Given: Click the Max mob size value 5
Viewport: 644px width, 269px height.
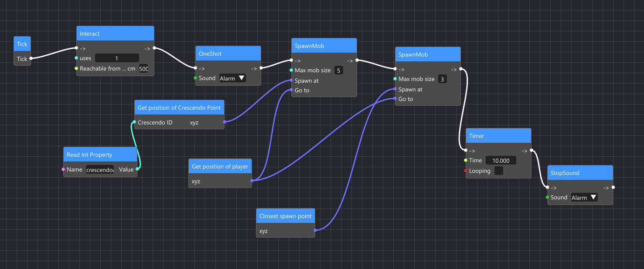Looking at the screenshot, I should pos(338,70).
